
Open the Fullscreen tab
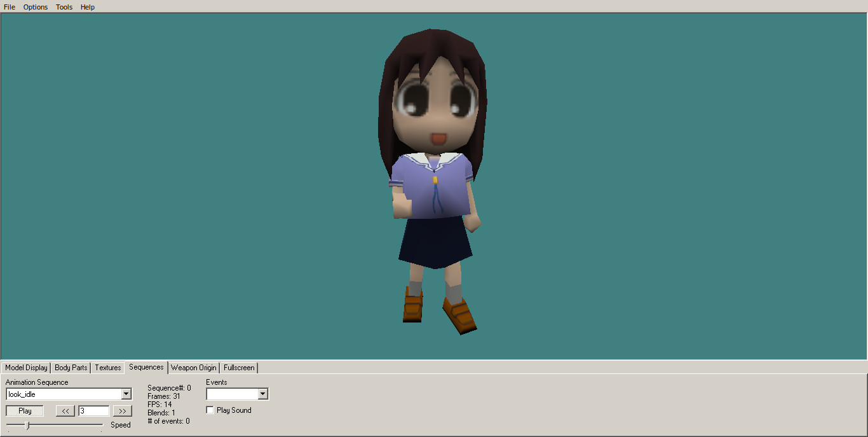(x=239, y=368)
